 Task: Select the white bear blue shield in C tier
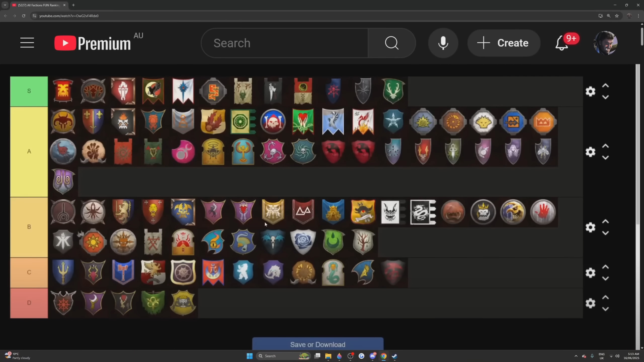tap(243, 273)
